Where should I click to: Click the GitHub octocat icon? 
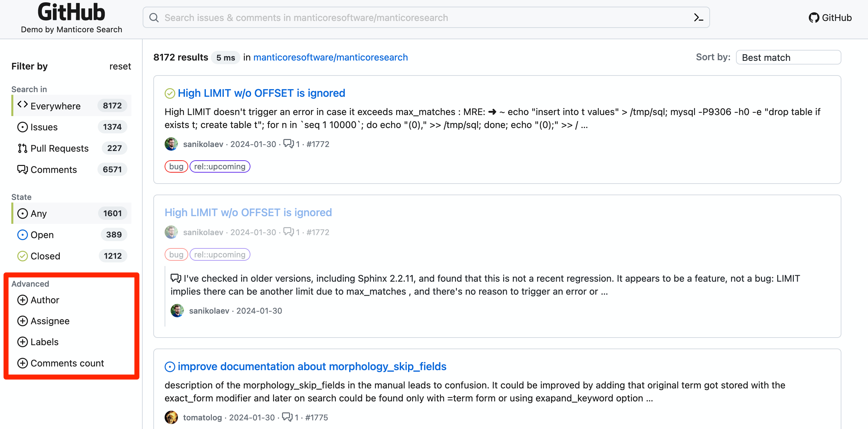pos(814,18)
